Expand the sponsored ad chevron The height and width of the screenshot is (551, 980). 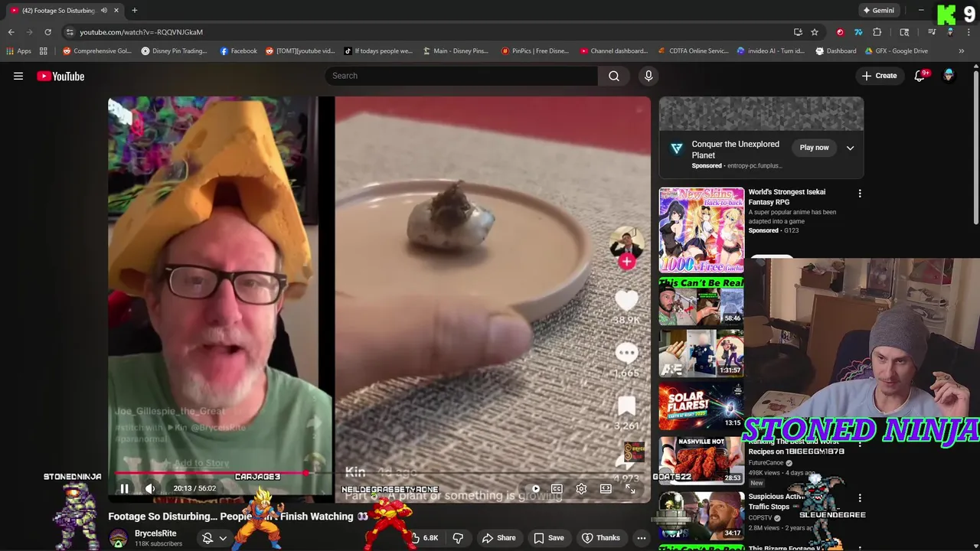point(850,148)
